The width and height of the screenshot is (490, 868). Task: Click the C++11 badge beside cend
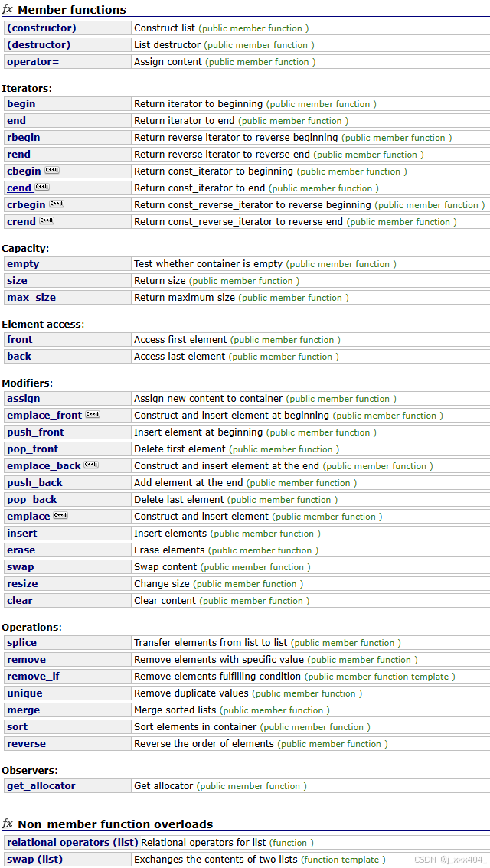tap(41, 188)
